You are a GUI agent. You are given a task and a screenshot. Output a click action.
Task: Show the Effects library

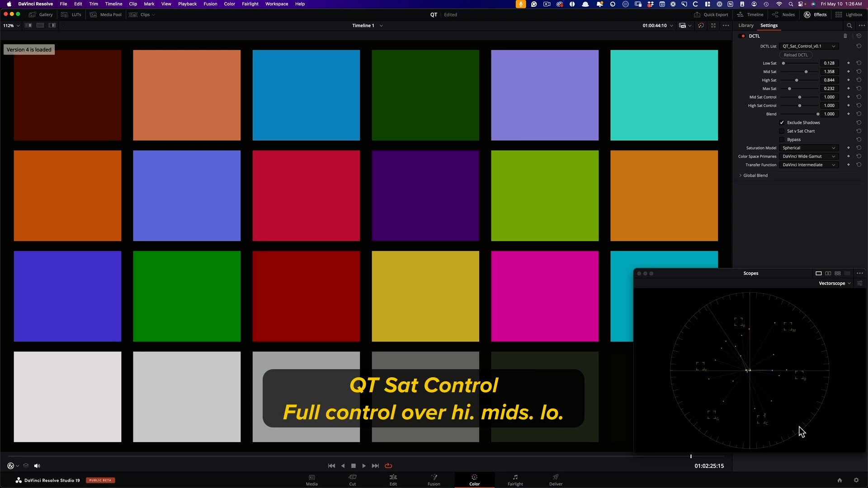click(x=816, y=14)
